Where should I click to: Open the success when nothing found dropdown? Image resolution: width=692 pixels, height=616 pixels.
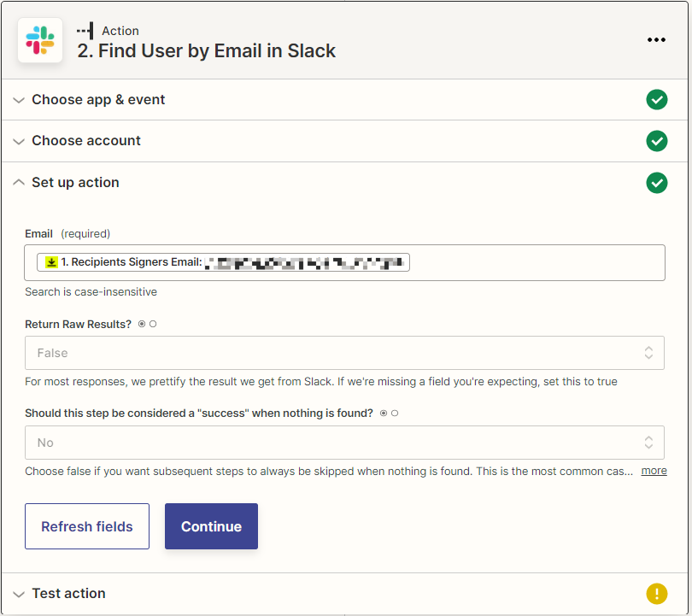tap(344, 443)
